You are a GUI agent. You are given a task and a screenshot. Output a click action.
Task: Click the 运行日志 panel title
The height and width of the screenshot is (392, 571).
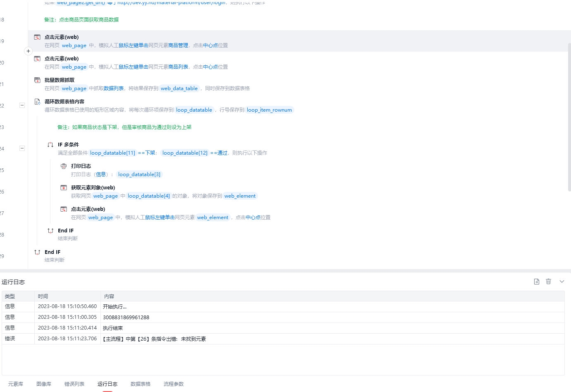point(13,282)
